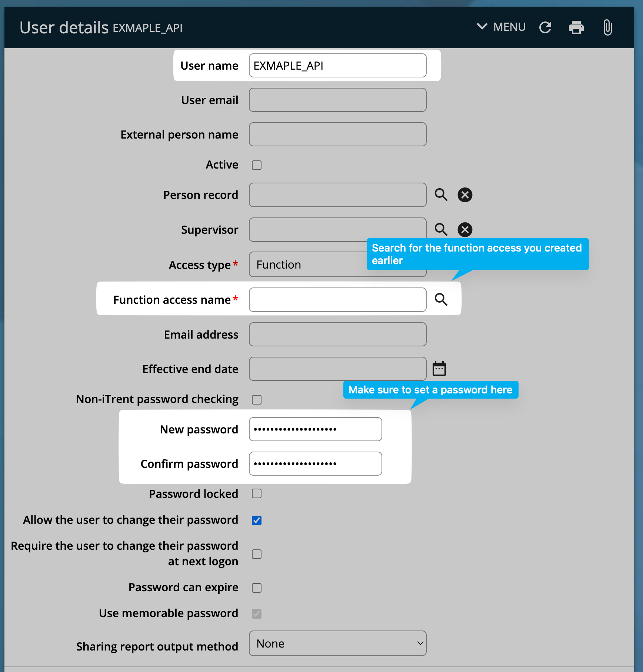Click the User email field

[337, 100]
